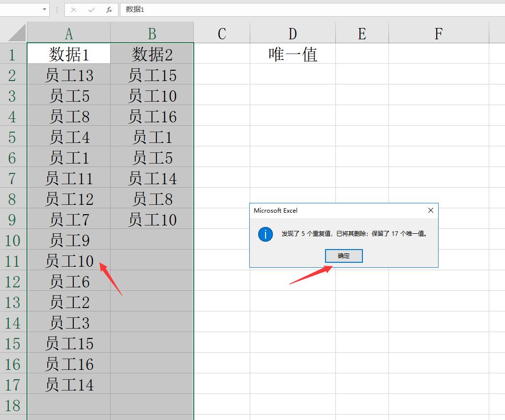Screen dimensions: 505x420
Task: Click the enter checkmark icon in formula bar
Action: (91, 9)
